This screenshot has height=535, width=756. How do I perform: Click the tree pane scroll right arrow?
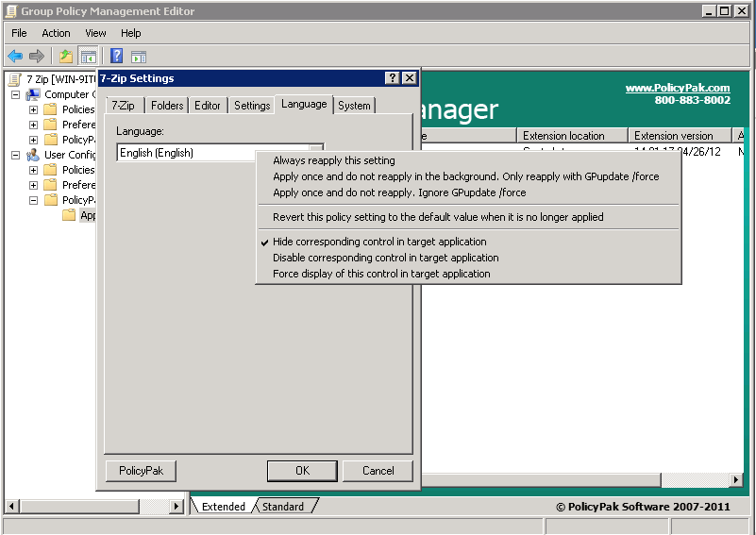(x=176, y=506)
